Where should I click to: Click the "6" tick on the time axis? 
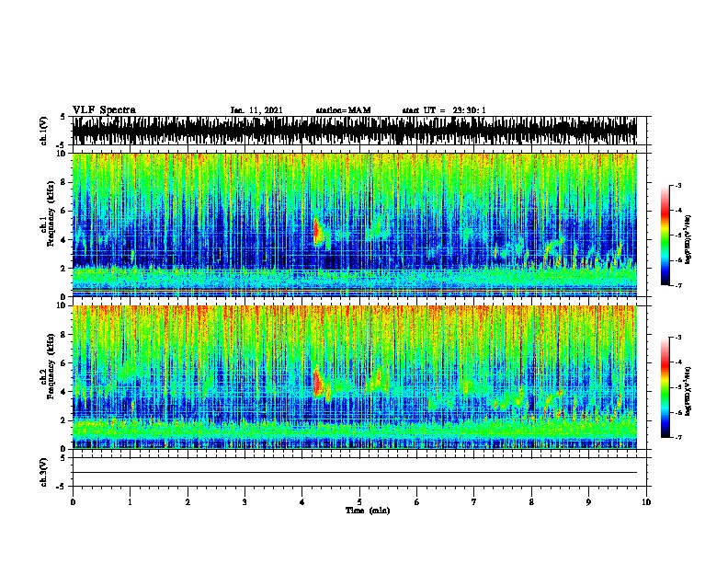pos(417,502)
